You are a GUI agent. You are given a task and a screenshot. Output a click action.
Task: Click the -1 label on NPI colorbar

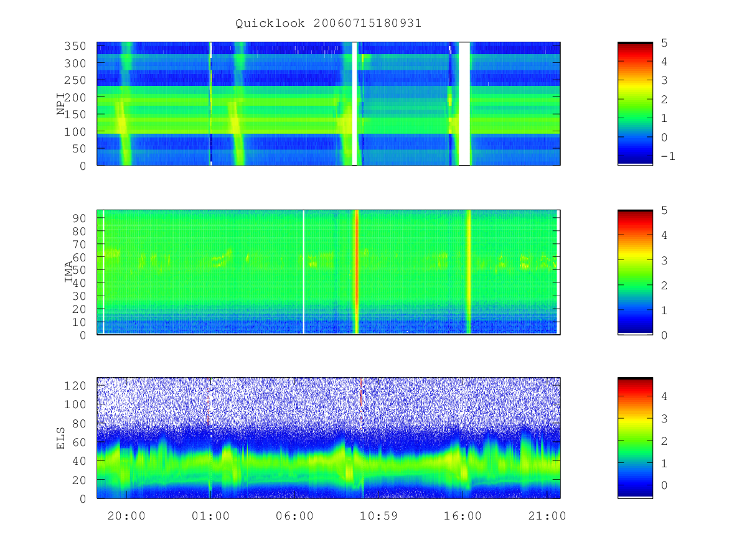(667, 156)
